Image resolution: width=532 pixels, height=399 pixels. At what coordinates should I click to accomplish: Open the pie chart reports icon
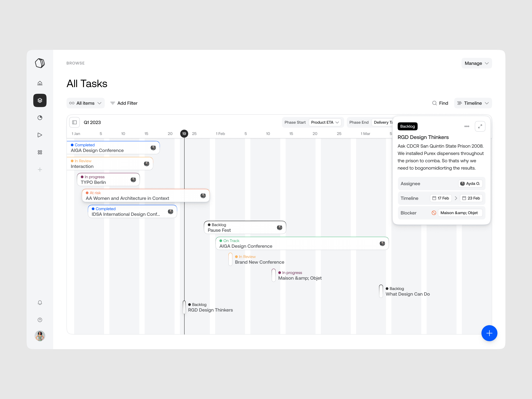(40, 118)
